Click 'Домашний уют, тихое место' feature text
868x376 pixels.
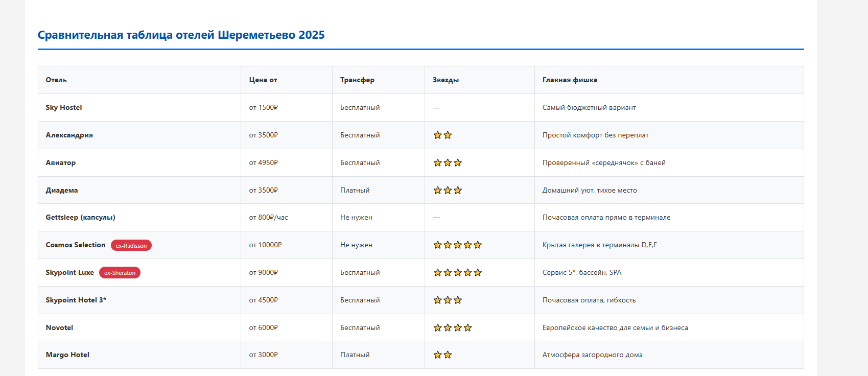coord(590,190)
